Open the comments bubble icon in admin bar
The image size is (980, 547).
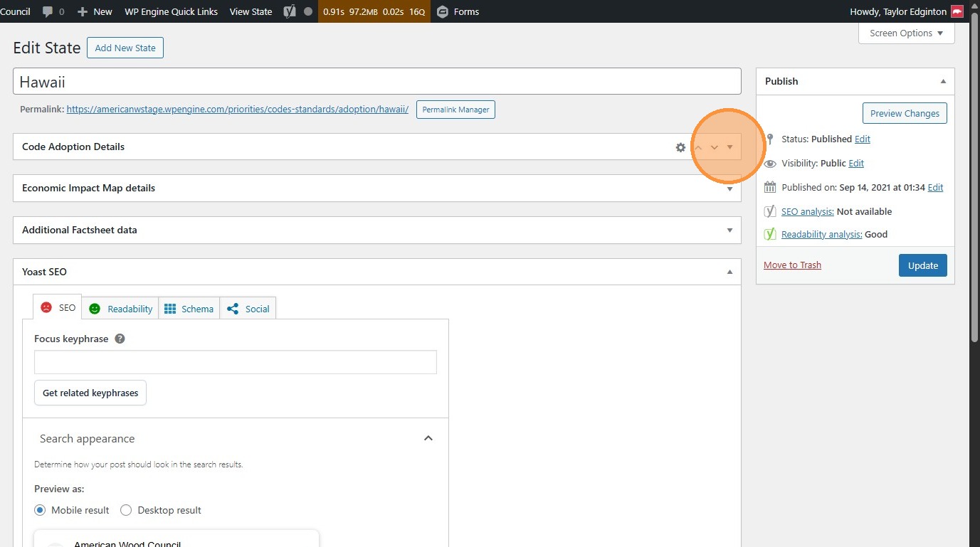click(48, 11)
